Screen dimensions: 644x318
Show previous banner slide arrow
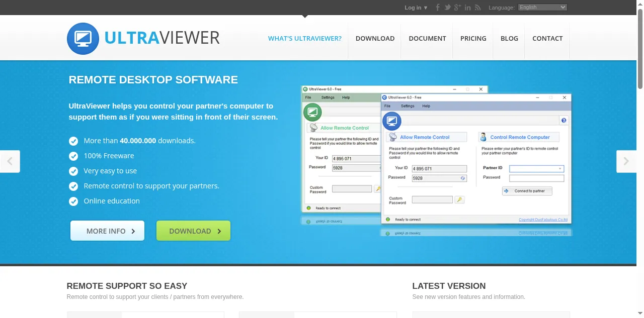click(x=10, y=161)
